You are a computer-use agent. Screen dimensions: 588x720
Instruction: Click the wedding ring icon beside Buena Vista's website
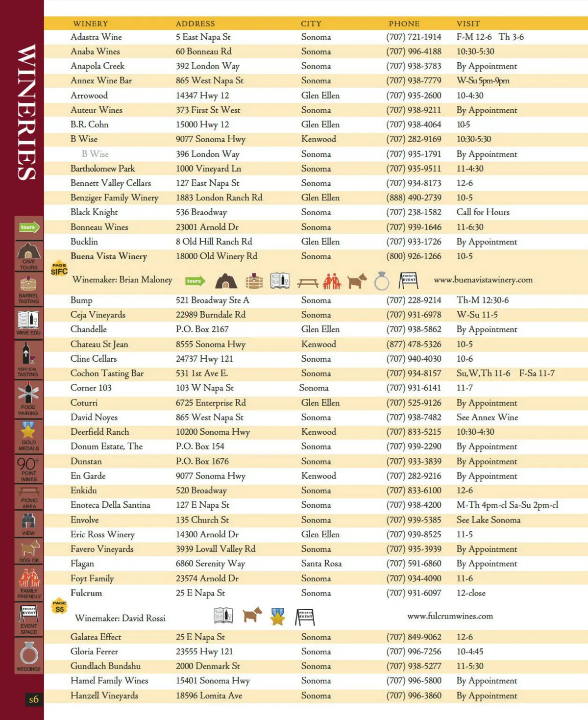(382, 281)
